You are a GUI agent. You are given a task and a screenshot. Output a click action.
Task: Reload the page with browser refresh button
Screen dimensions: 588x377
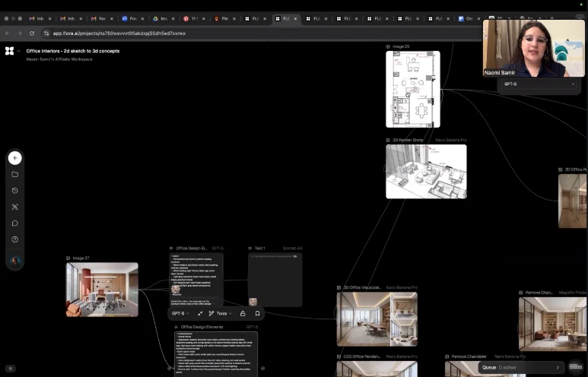[32, 33]
